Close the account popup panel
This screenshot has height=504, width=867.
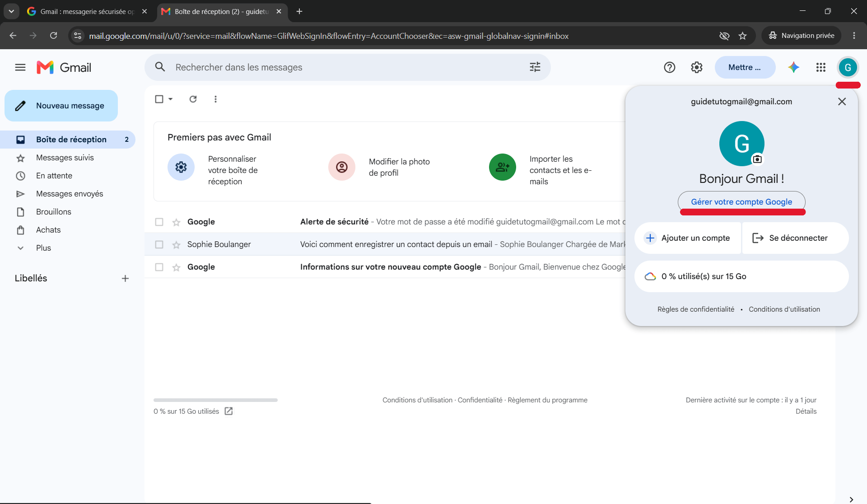842,102
